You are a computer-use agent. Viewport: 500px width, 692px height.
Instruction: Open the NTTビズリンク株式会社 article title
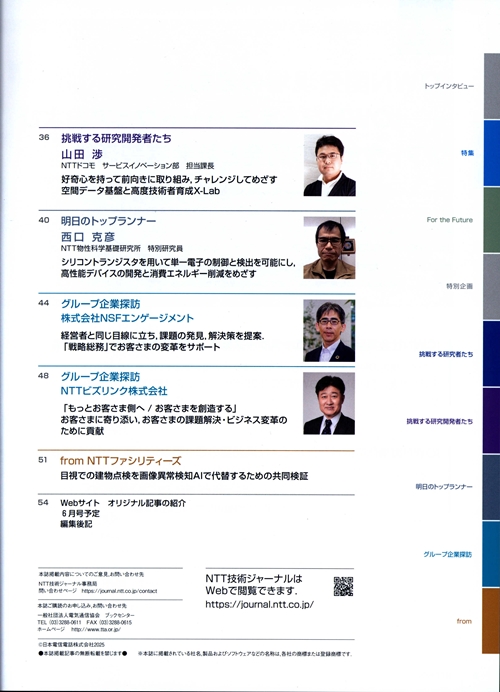click(114, 391)
